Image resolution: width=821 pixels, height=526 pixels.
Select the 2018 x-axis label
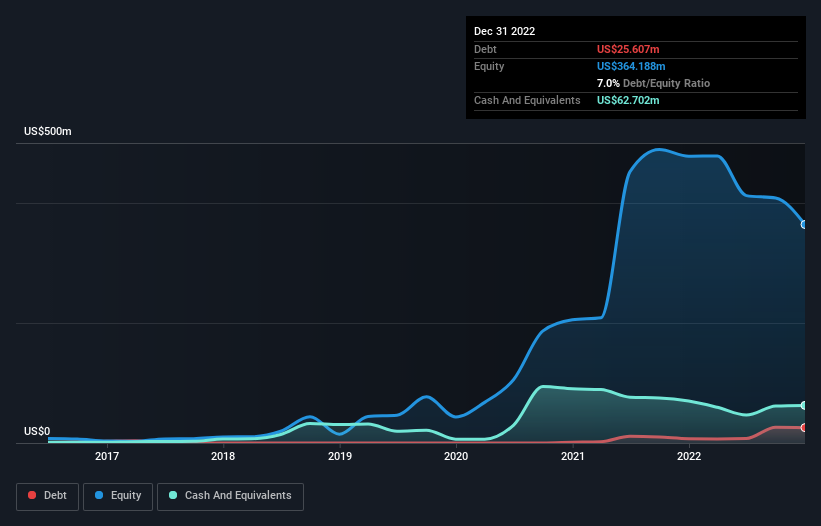point(223,456)
